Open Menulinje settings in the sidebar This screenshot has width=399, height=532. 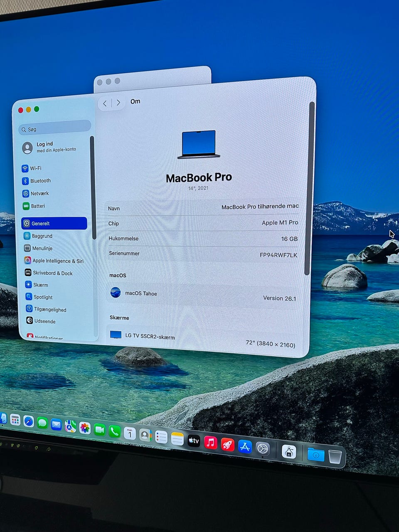pos(38,248)
